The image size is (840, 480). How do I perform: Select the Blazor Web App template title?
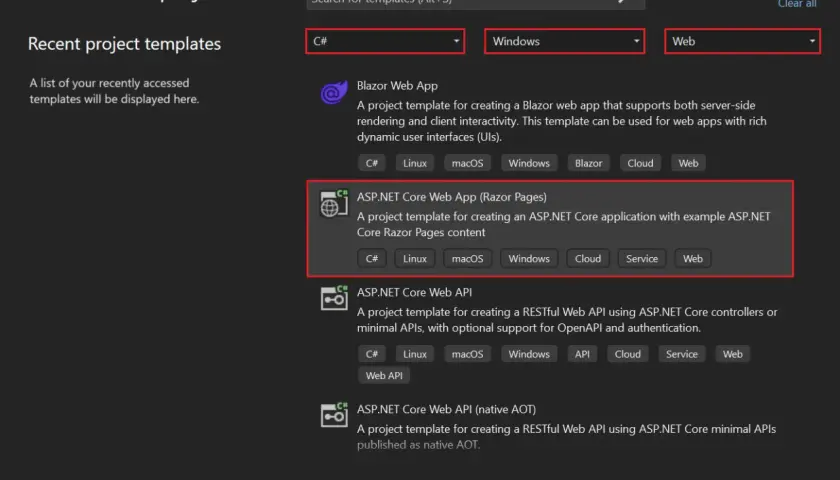pyautogui.click(x=397, y=86)
